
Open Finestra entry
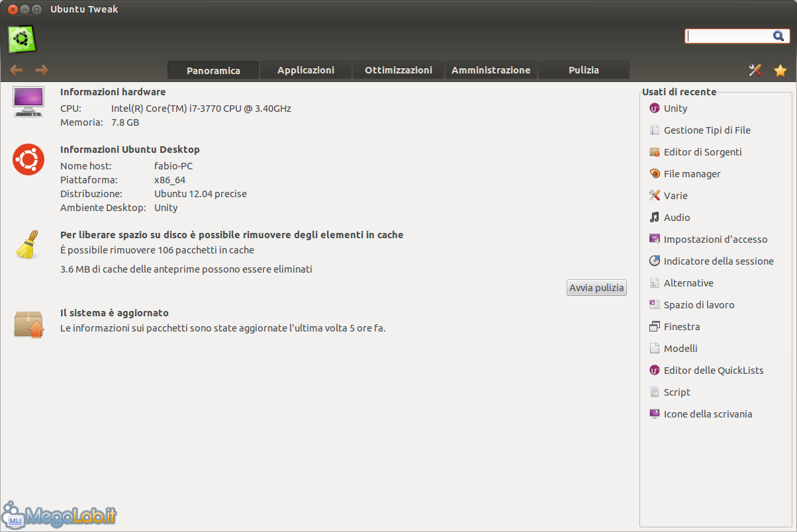coord(682,327)
